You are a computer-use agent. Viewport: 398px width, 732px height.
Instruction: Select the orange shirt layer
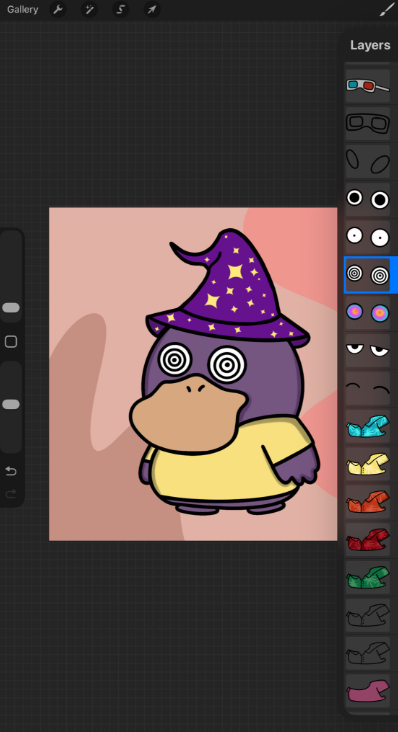click(x=368, y=501)
